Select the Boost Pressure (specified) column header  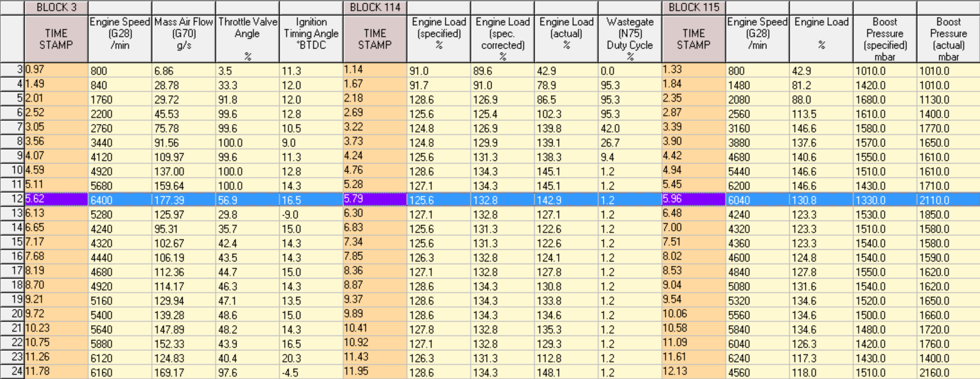tap(884, 39)
